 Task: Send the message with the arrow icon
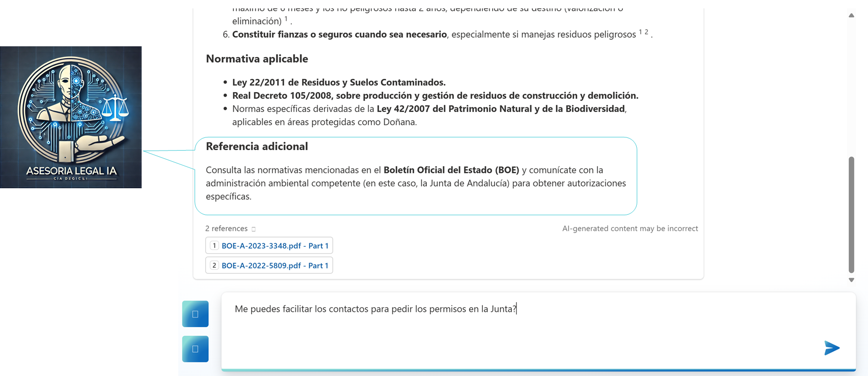click(x=831, y=348)
